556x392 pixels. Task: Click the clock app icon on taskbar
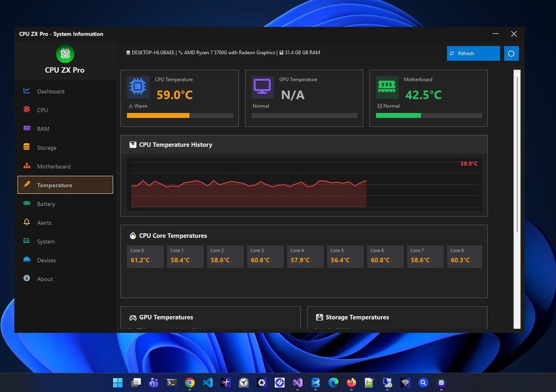pos(244,383)
